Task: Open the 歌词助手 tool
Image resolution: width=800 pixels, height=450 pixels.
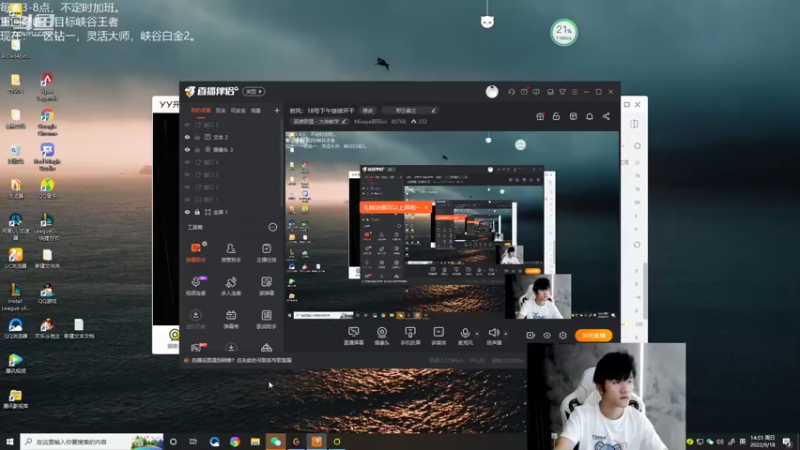Action: (x=266, y=319)
